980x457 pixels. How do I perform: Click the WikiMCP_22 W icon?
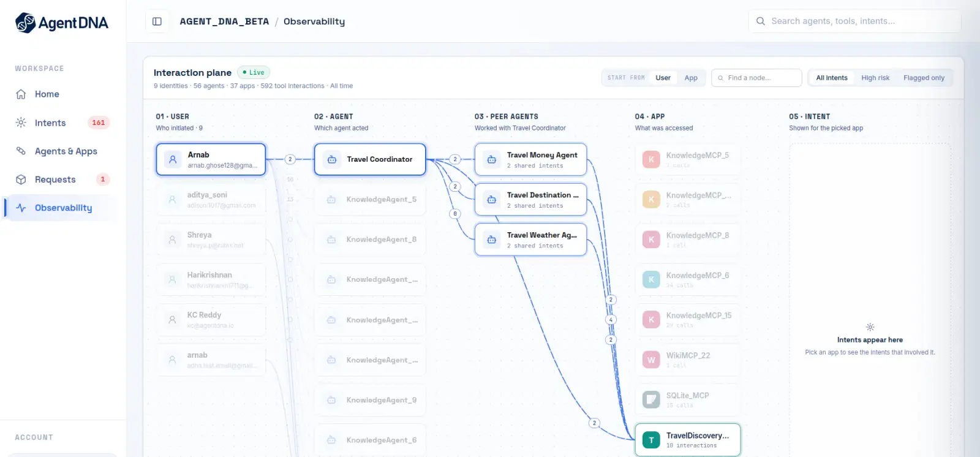[651, 360]
